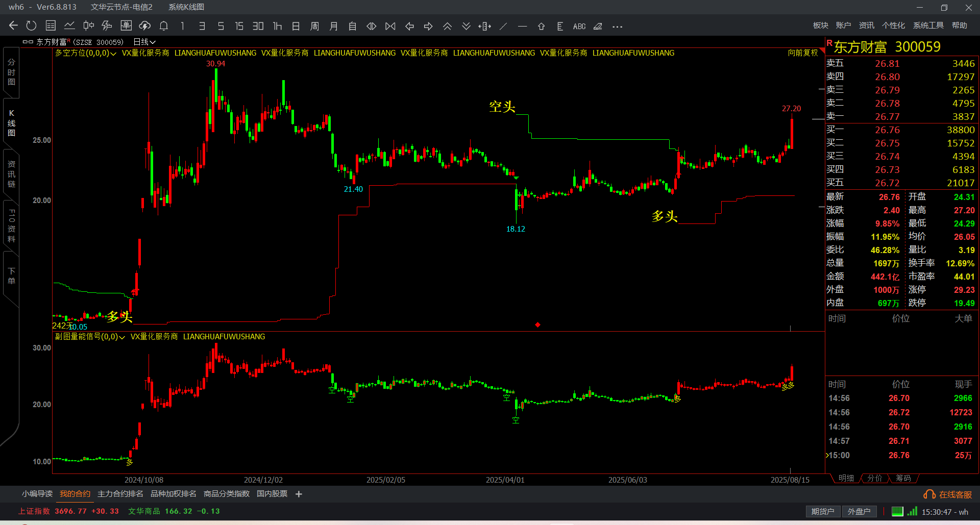
Task: Click the double down chevron icon
Action: tap(466, 26)
